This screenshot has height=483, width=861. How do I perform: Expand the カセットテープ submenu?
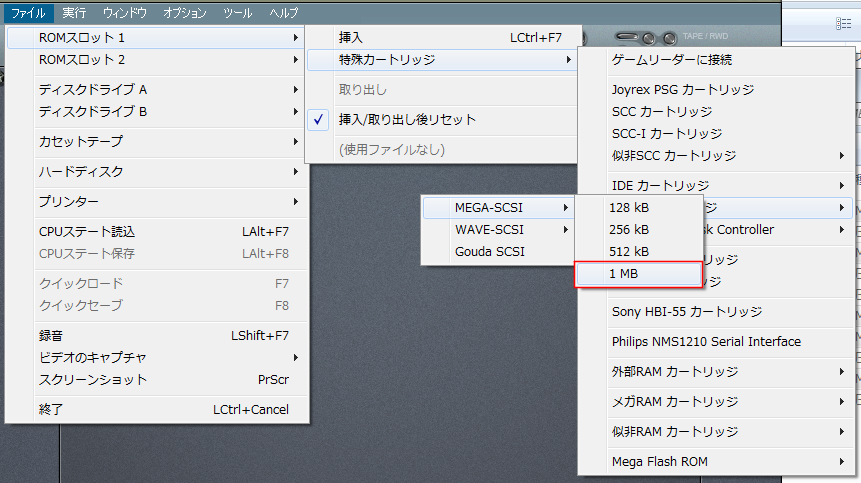[156, 142]
